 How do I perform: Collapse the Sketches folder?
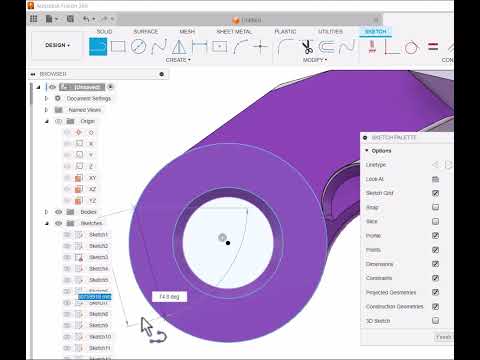pos(47,223)
